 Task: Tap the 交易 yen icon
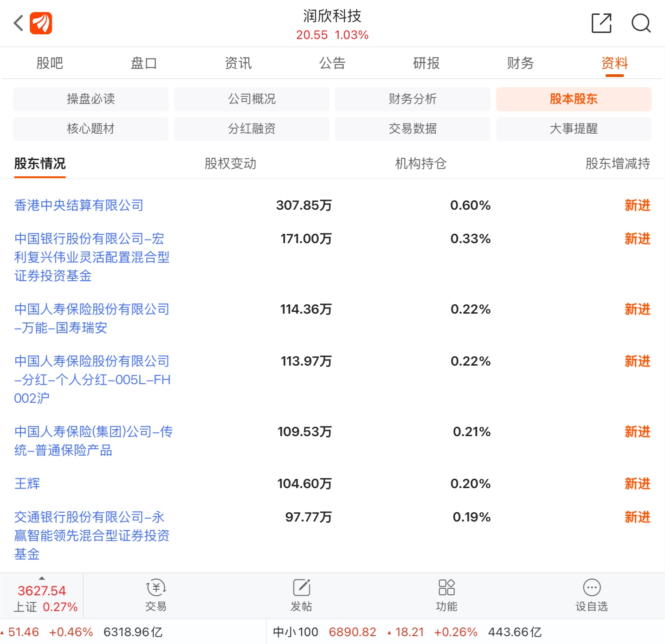156,588
